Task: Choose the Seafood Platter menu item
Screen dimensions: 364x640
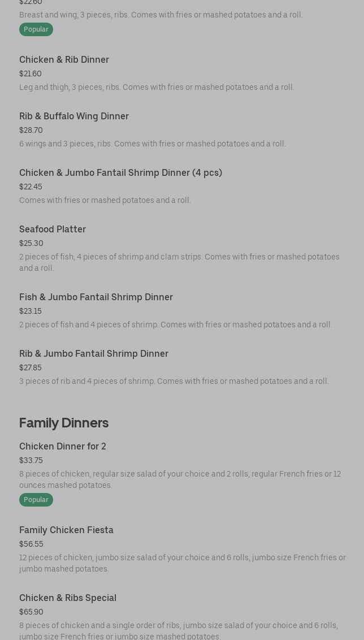Action: [x=53, y=230]
